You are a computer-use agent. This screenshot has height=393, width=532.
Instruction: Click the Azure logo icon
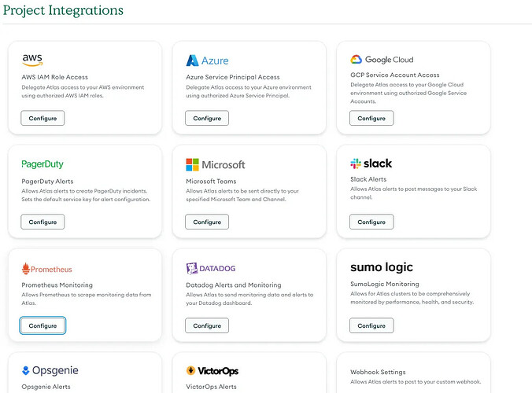point(192,61)
